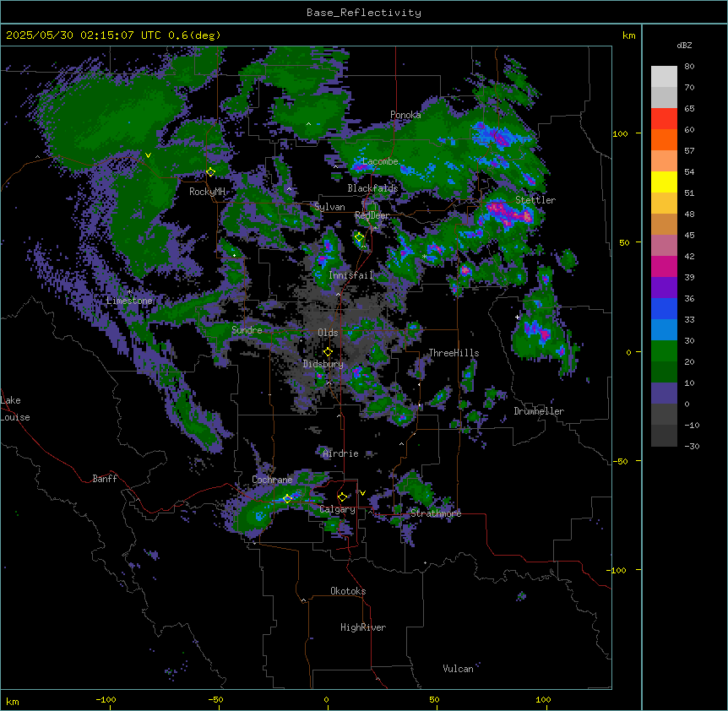Click the yellow diamond marker near RockyMH

210,172
